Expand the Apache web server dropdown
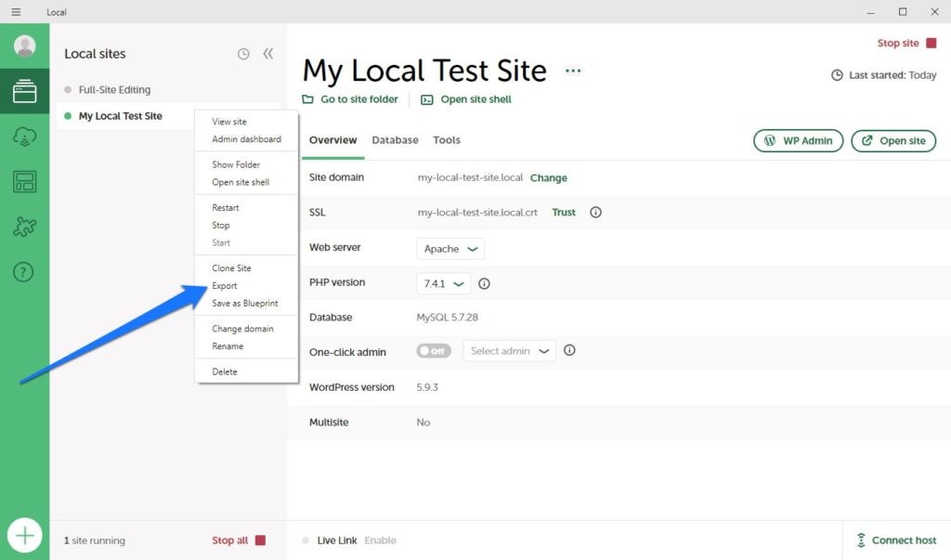 [x=450, y=249]
